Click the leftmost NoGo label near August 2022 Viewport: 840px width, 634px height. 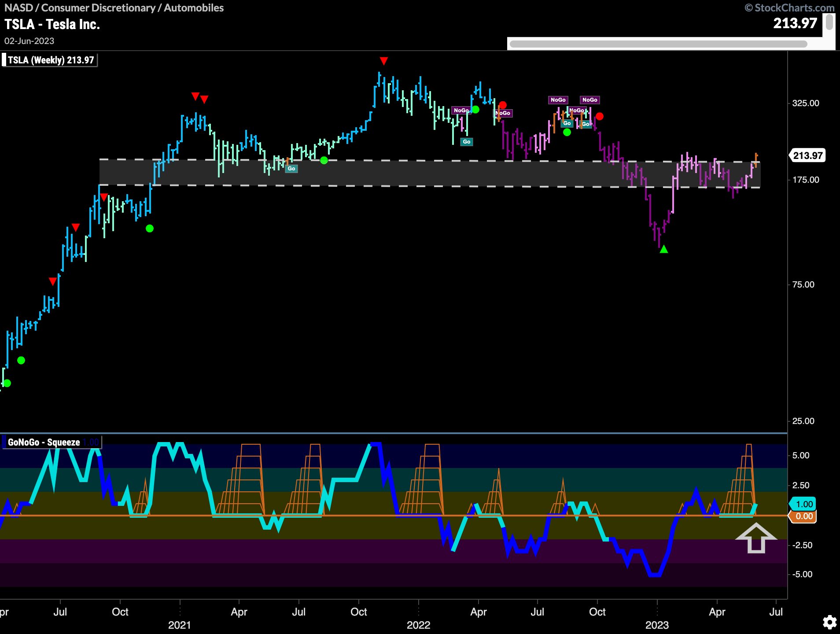558,100
